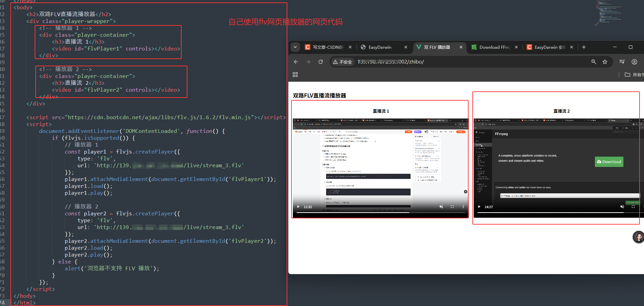The height and width of the screenshot is (306, 644).
Task: Click the 直播流 1 heading
Action: pos(381,111)
